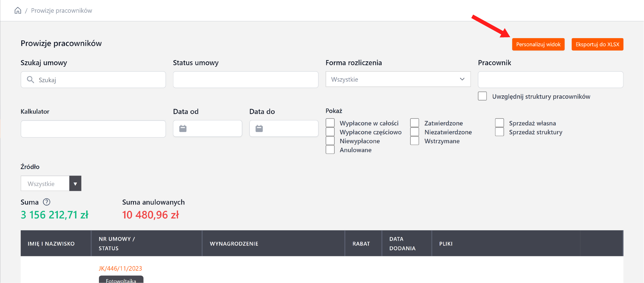
Task: Click the search magnifier icon in Szukaj umowy
Action: pos(31,79)
